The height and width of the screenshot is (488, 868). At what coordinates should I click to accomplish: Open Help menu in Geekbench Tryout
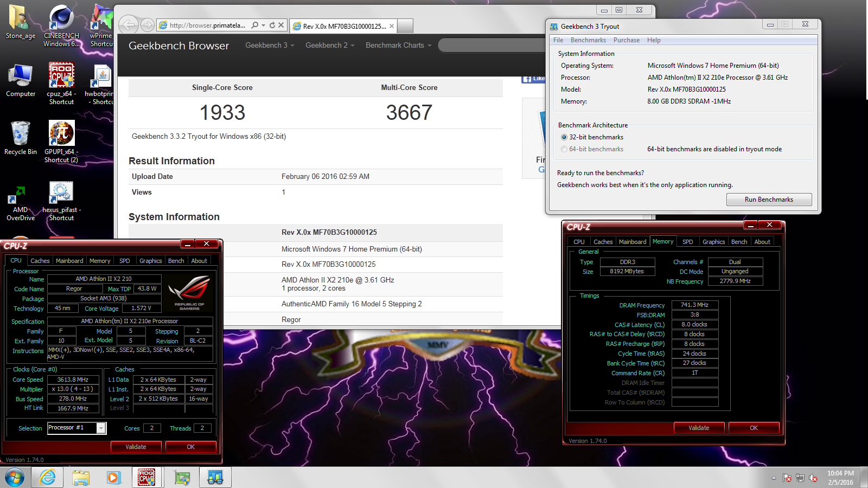point(654,40)
